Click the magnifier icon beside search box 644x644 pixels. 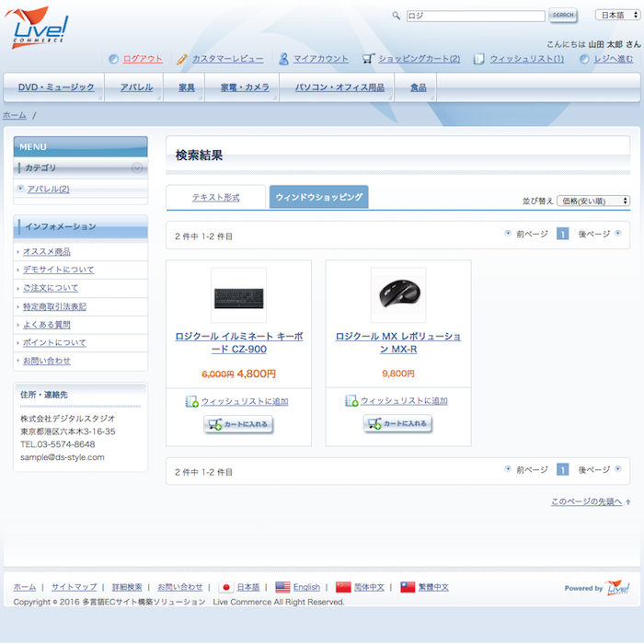click(x=397, y=16)
